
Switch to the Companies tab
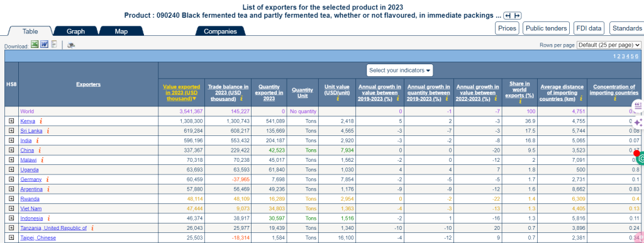pos(220,31)
